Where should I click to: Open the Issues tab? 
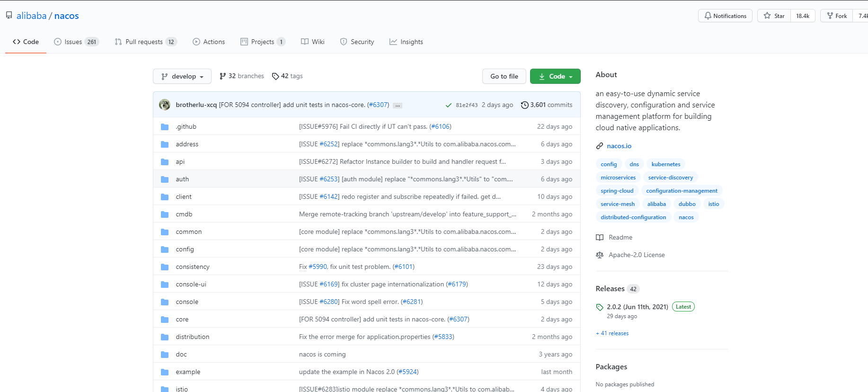coord(76,42)
